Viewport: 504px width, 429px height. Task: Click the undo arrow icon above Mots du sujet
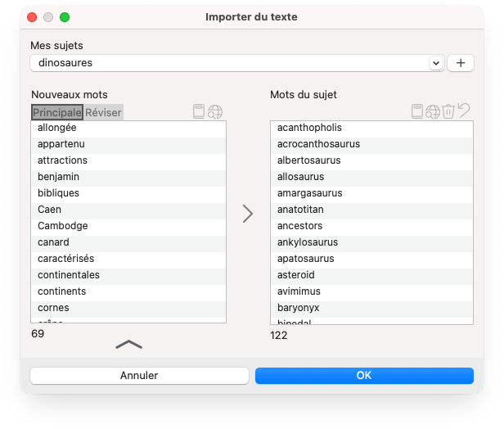[x=464, y=111]
